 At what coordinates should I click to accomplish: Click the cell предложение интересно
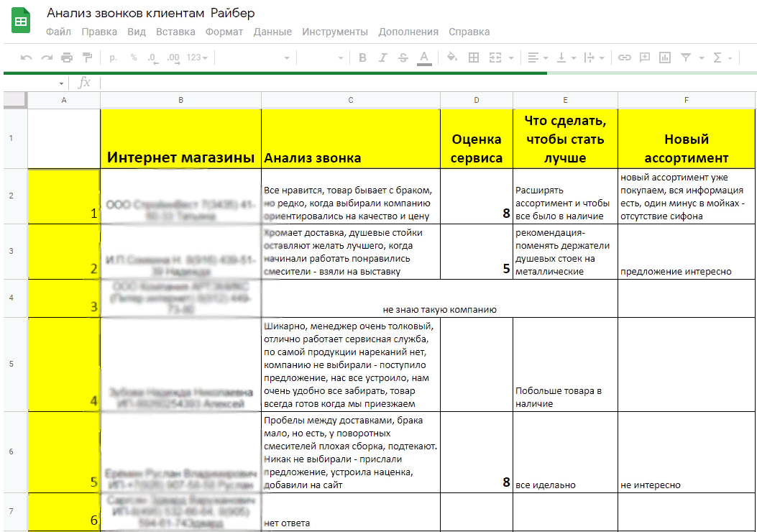[686, 252]
